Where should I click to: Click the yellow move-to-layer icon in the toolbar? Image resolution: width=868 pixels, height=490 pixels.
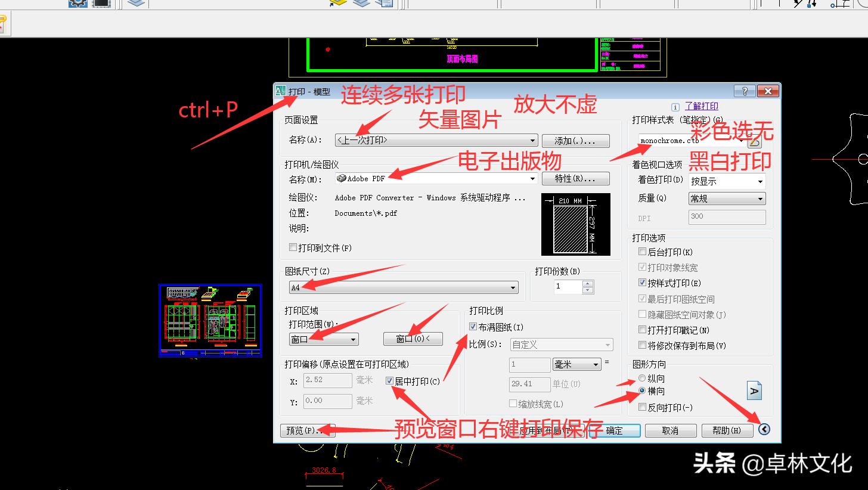tap(336, 2)
